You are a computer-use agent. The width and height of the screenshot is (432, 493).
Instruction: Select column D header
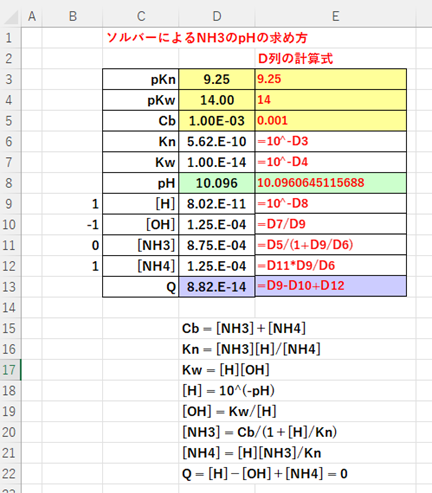(217, 16)
